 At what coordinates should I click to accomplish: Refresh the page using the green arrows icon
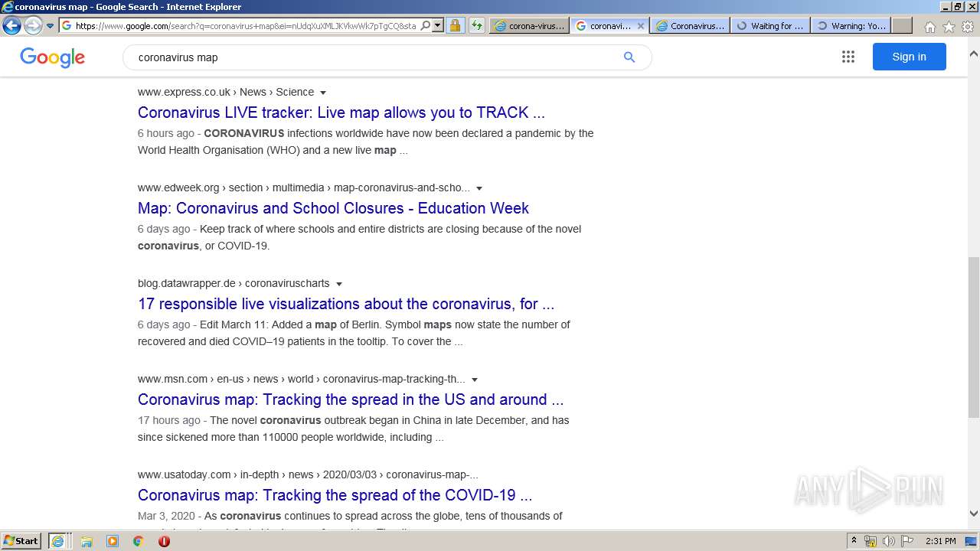[477, 25]
